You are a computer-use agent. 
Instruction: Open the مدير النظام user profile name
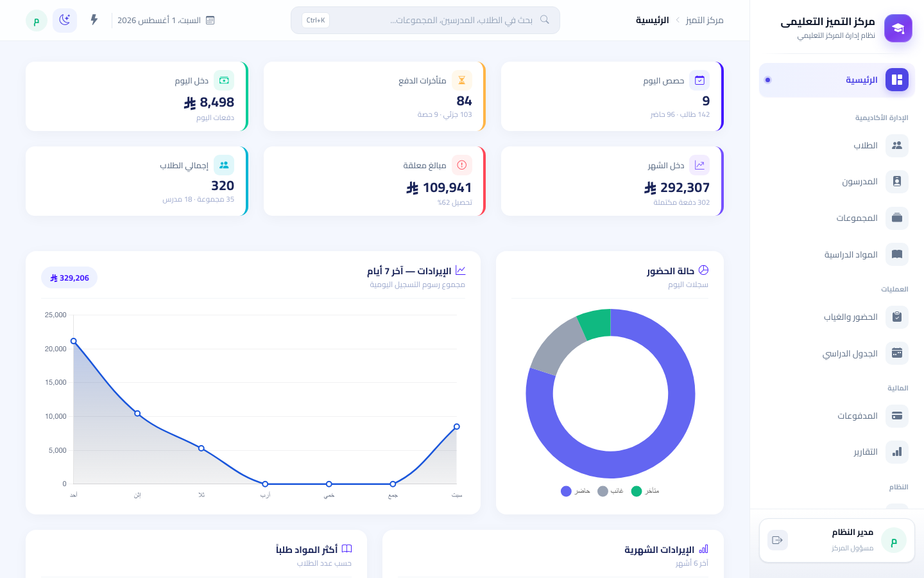853,532
